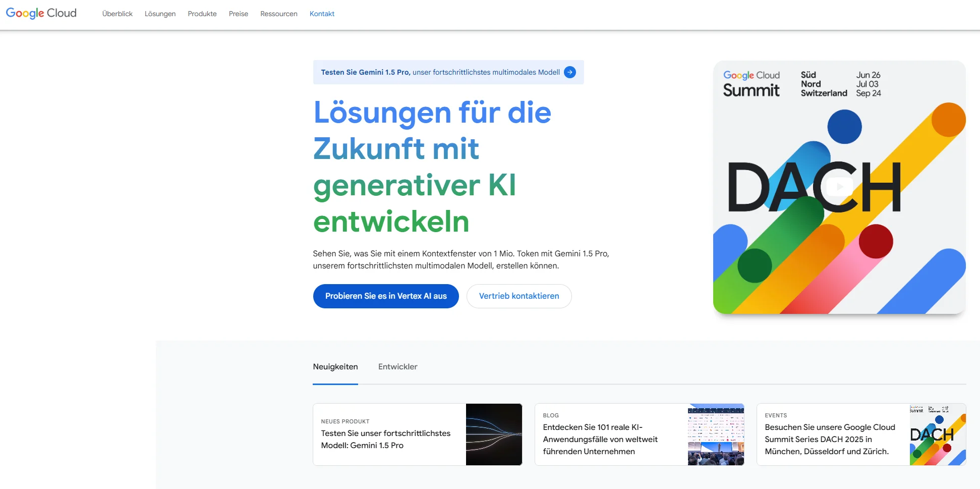
Task: Open the 'Testen Sie Gemini 1.5 Pro' banner link
Action: (448, 72)
